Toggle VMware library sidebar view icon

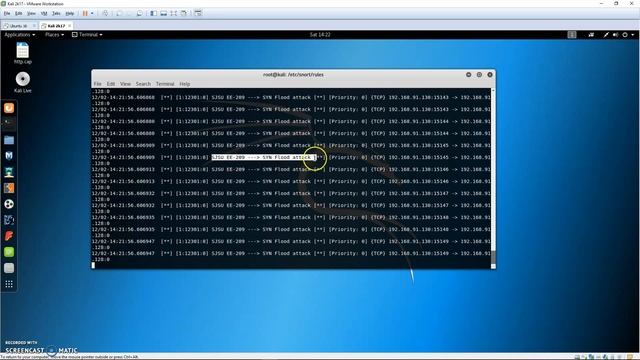(153, 13)
